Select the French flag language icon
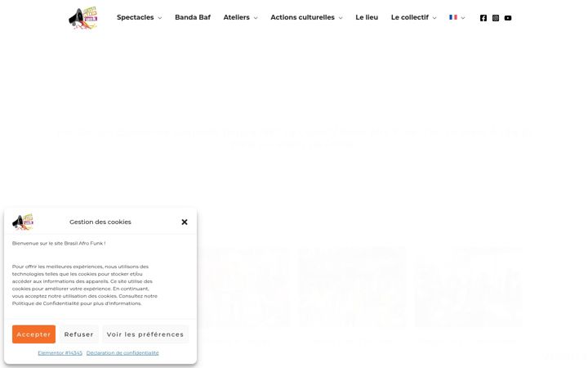Screen dimensions: 588x368 [x=453, y=17]
